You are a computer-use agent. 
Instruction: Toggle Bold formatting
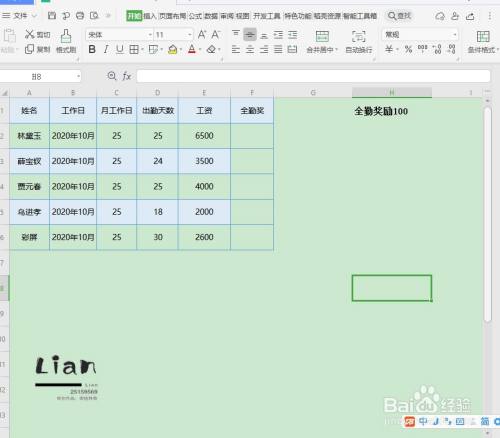coord(92,49)
